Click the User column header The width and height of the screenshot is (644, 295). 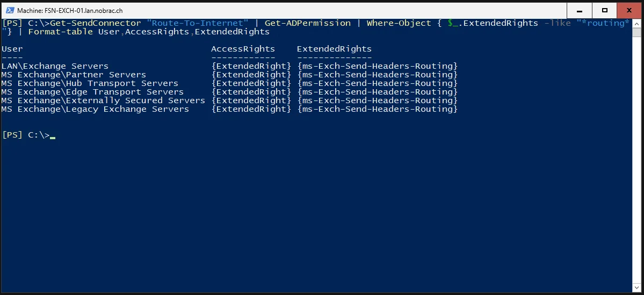click(12, 49)
